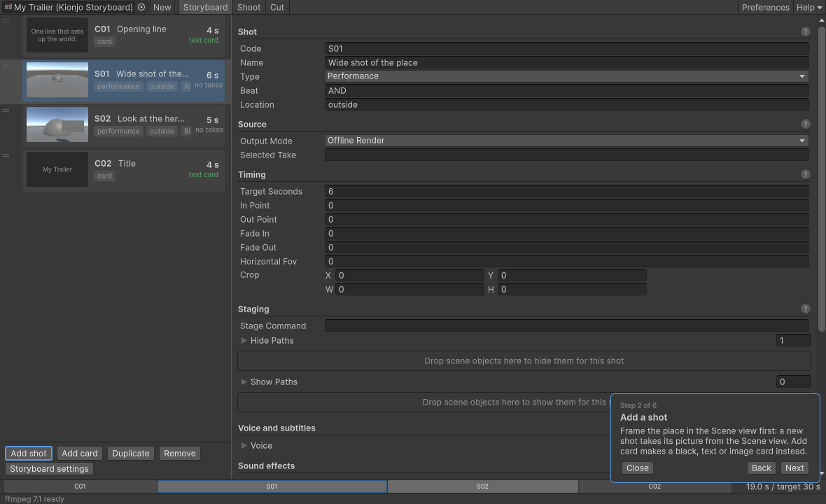Advance to the Next tutorial step
Screen dimensions: 826x504
[x=794, y=468]
